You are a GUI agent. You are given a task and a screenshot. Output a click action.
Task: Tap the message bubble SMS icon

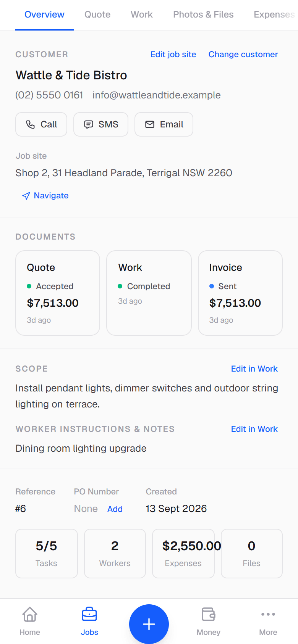point(89,124)
